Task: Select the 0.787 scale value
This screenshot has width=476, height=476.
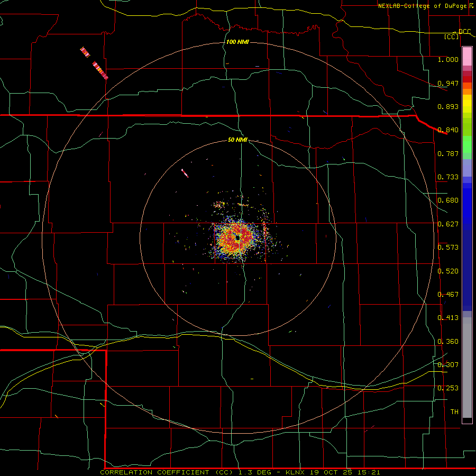Action: [448, 153]
